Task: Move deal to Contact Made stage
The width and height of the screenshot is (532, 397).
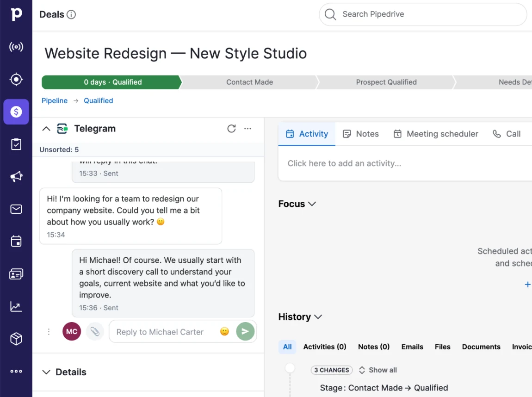Action: tap(249, 82)
